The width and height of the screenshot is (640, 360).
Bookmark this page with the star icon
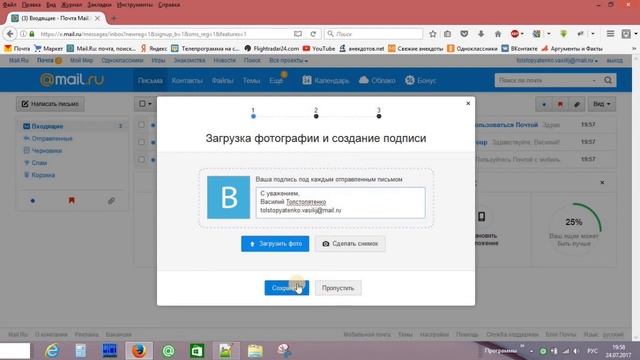433,34
